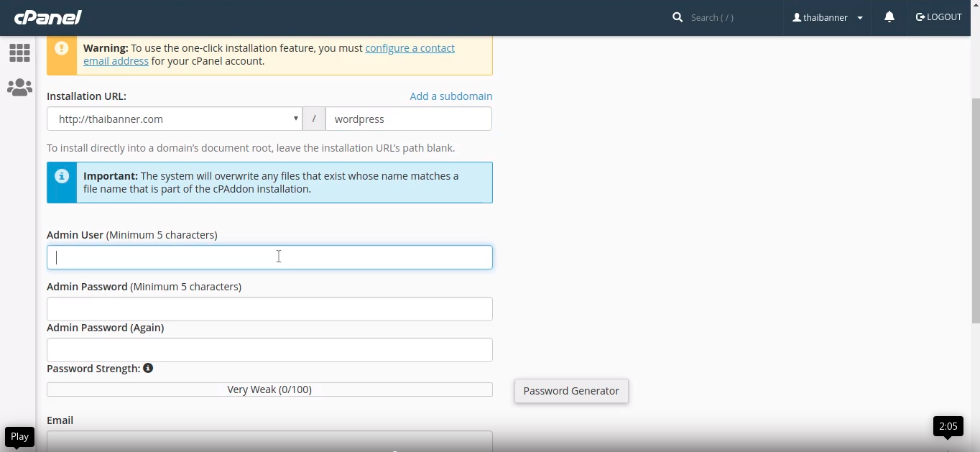Focus the Admin User text field

tap(269, 257)
